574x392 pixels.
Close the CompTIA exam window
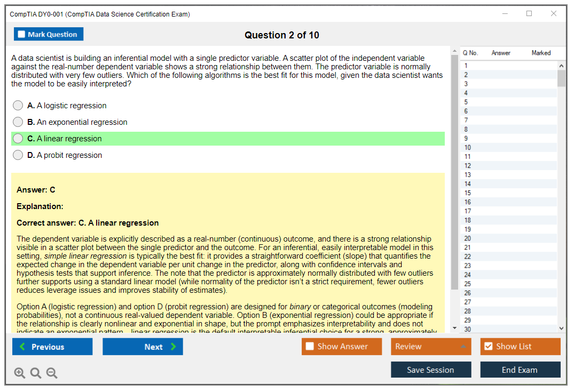click(554, 14)
